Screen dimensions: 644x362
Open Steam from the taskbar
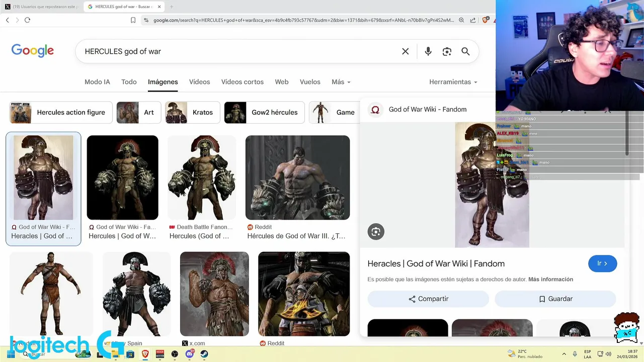(204, 354)
